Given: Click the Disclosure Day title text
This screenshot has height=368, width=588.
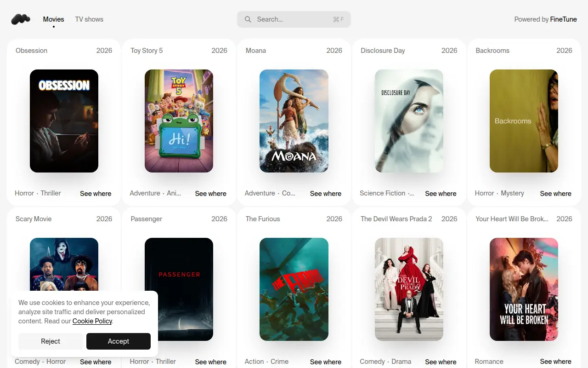Looking at the screenshot, I should click(x=383, y=51).
